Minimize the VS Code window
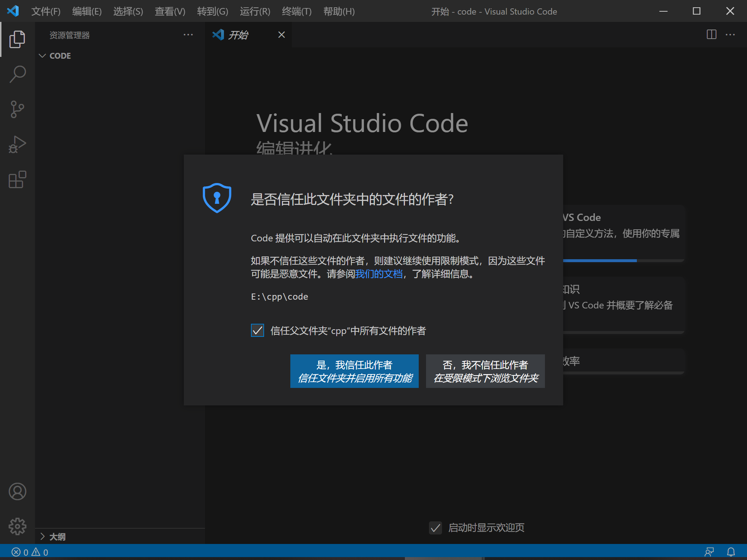 tap(663, 11)
